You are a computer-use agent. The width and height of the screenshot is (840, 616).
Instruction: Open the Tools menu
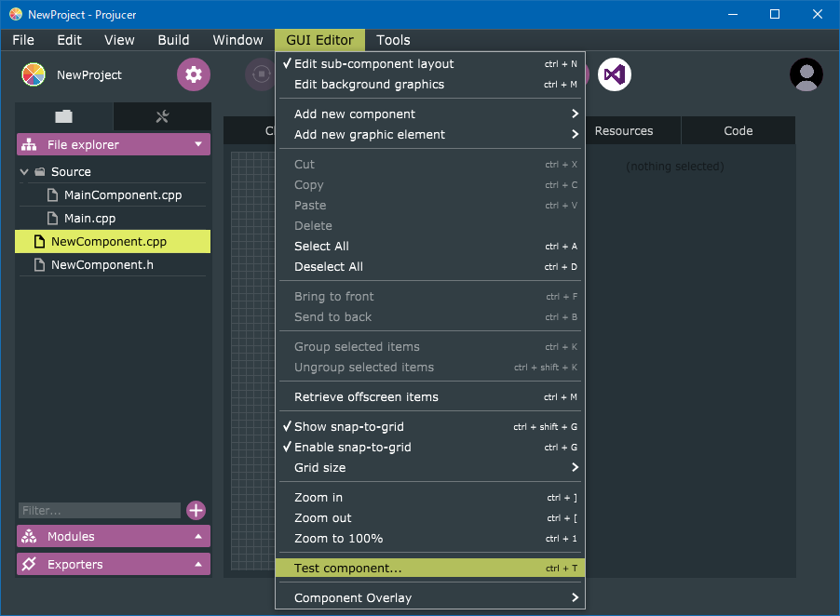tap(393, 40)
